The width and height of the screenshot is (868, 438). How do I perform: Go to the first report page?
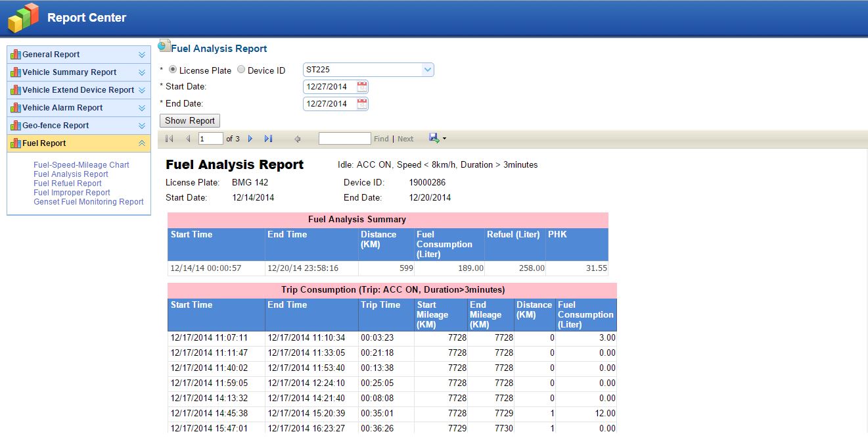(x=169, y=139)
